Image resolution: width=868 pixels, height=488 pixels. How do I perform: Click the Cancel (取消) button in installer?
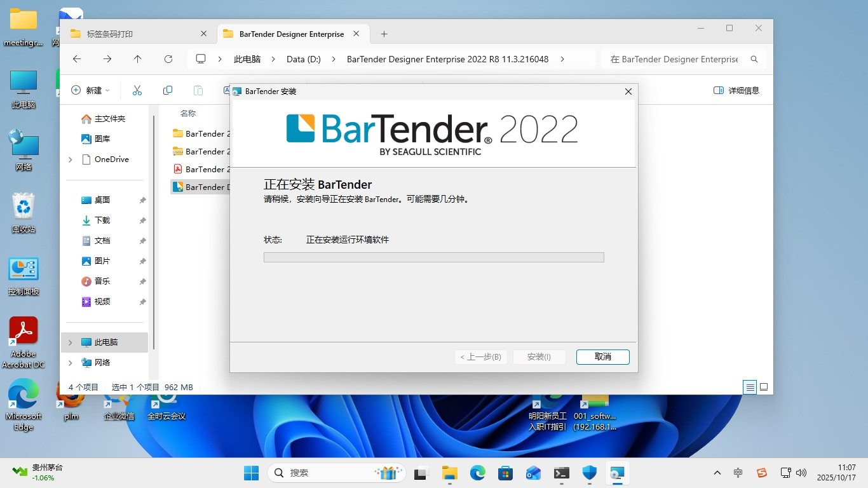[602, 356]
